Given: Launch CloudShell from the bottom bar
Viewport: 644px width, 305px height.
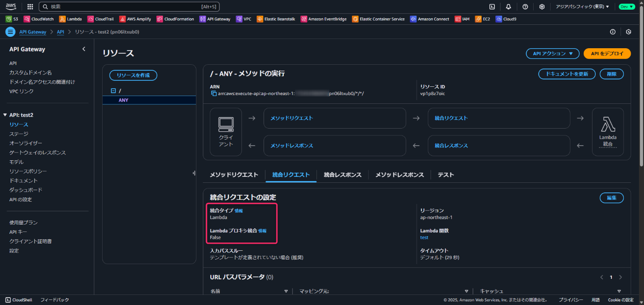Looking at the screenshot, I should pos(18,299).
